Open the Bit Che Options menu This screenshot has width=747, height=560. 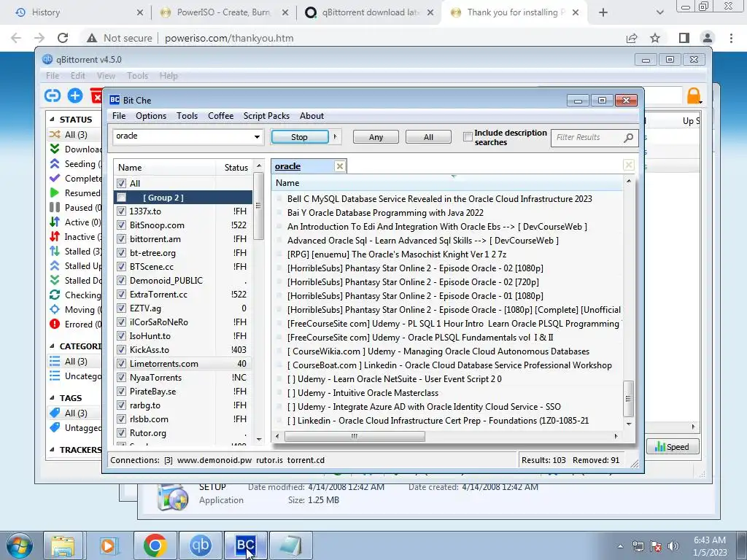151,116
